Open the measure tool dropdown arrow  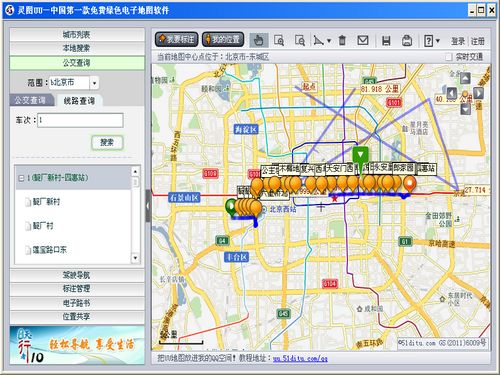point(329,41)
